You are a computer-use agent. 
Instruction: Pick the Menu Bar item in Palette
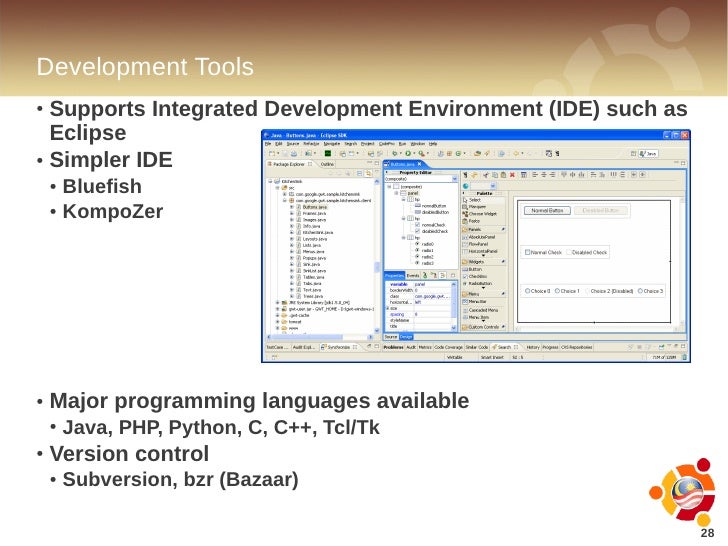pyautogui.click(x=474, y=302)
